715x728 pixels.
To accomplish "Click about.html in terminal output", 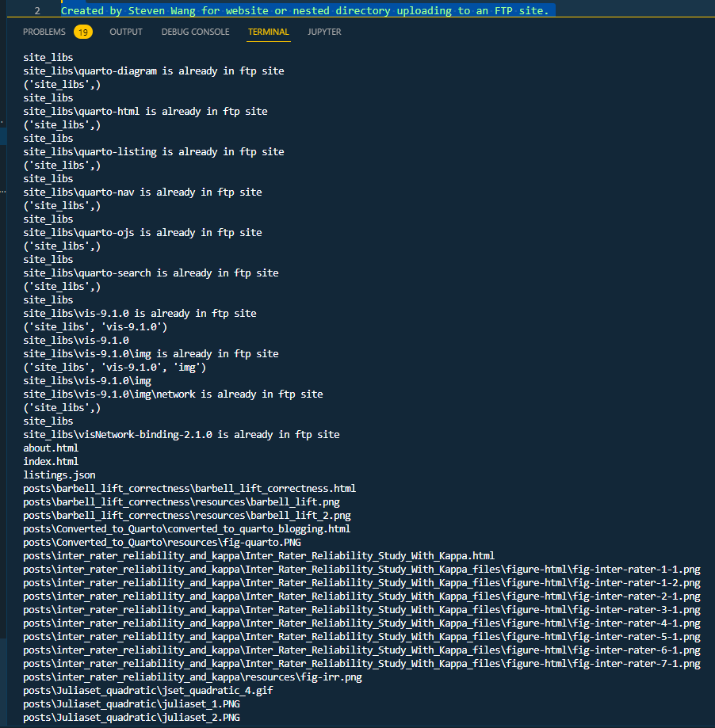I will coord(51,448).
